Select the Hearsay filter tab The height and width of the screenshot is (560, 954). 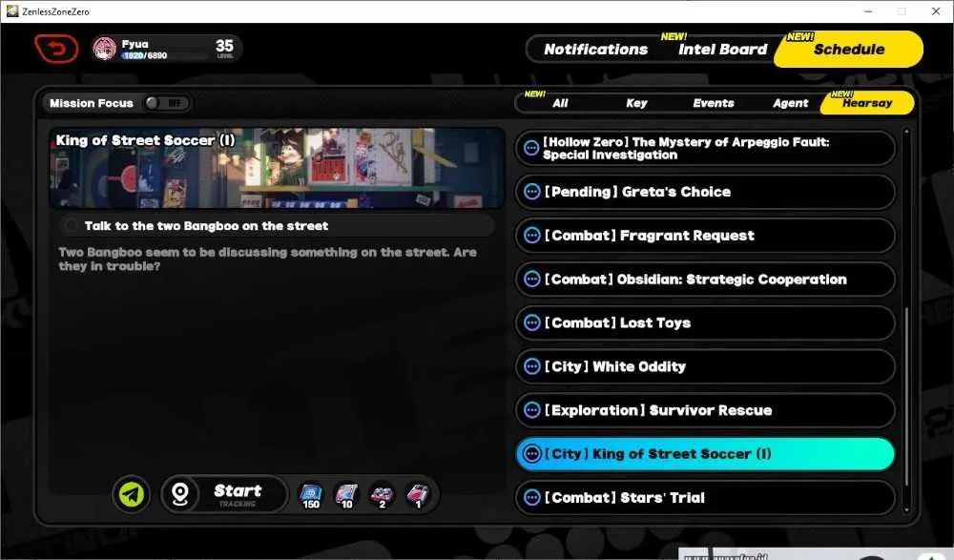[x=867, y=103]
